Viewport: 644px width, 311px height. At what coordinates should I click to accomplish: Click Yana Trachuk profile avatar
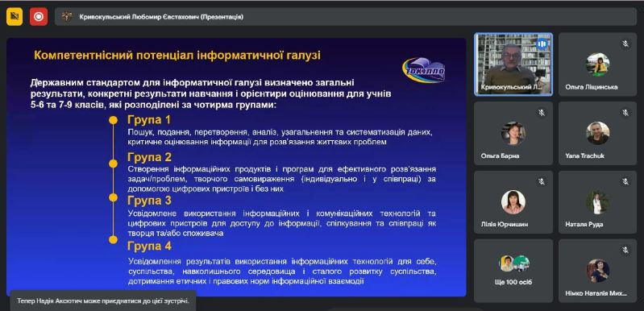pos(597,133)
